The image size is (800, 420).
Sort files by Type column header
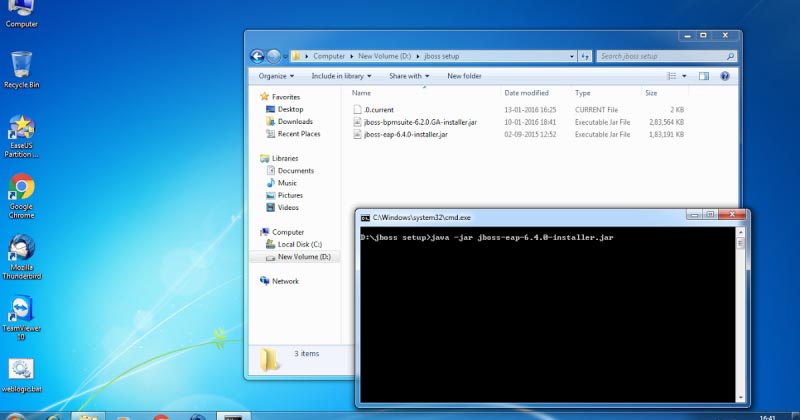(x=583, y=93)
